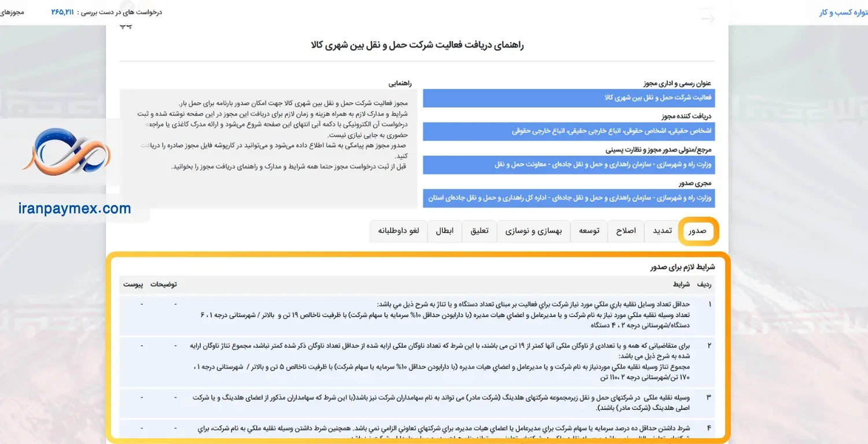Switch to the تمدید tab
The height and width of the screenshot is (444, 868).
click(x=663, y=231)
